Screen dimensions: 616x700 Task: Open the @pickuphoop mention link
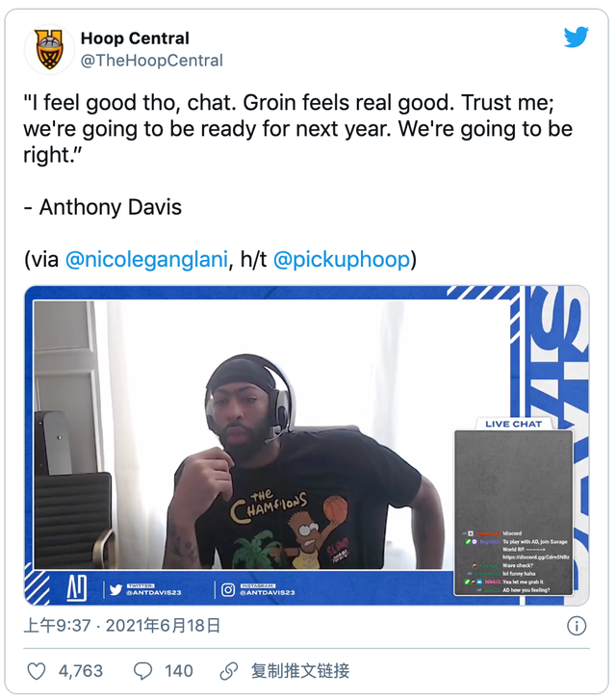[x=342, y=259]
